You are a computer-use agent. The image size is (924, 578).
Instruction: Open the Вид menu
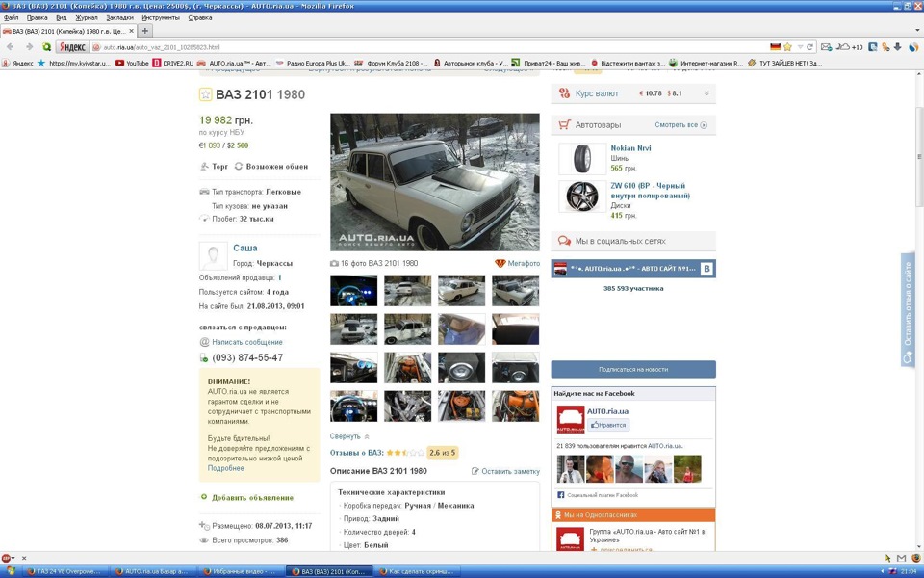(x=62, y=17)
